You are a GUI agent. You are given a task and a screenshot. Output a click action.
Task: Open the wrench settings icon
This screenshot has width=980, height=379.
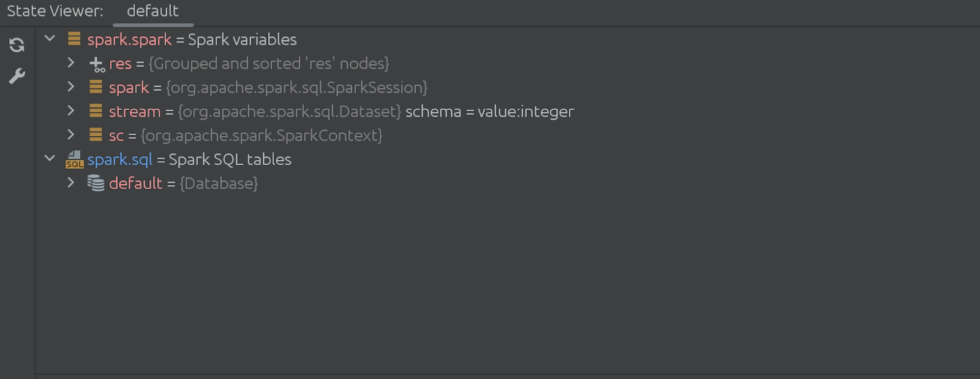(x=17, y=76)
